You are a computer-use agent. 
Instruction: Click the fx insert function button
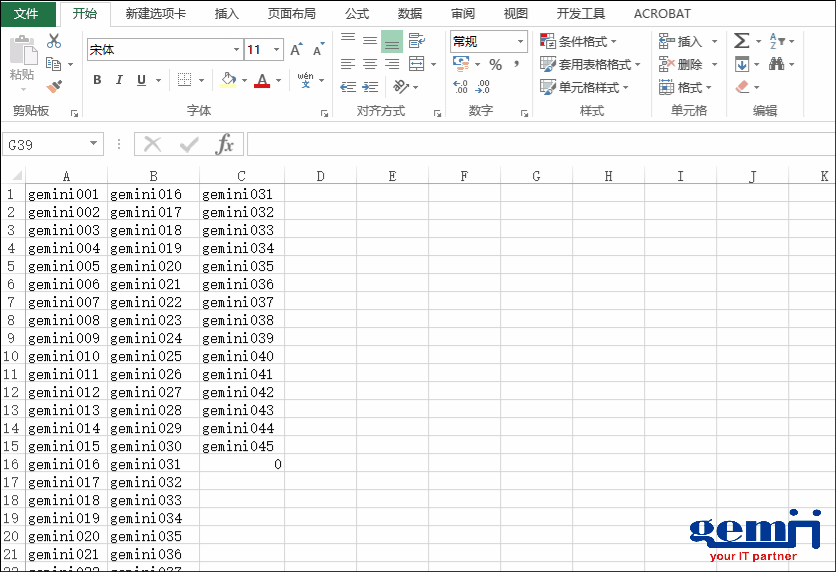pos(224,144)
